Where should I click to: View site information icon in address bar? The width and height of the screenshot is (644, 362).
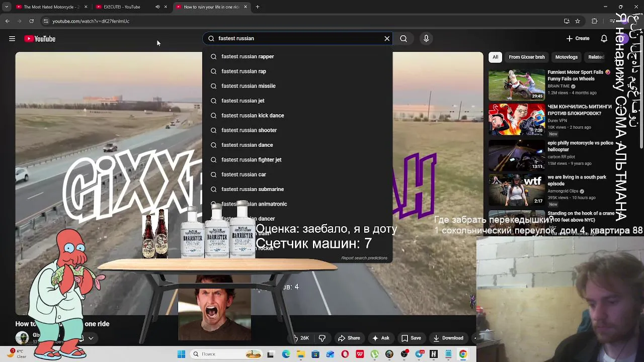[x=46, y=21]
